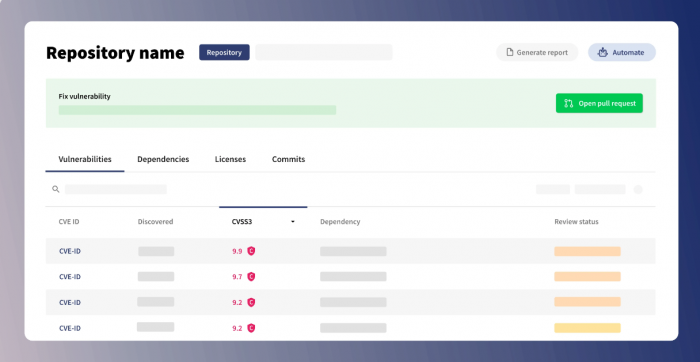Switch to the Licenses tab
This screenshot has height=362, width=700.
(230, 159)
